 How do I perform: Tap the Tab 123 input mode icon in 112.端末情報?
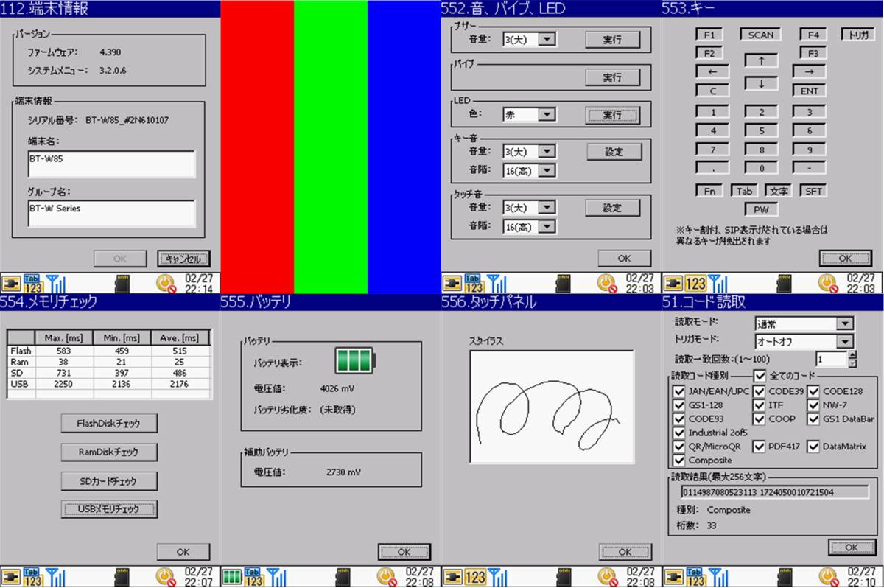coord(32,283)
